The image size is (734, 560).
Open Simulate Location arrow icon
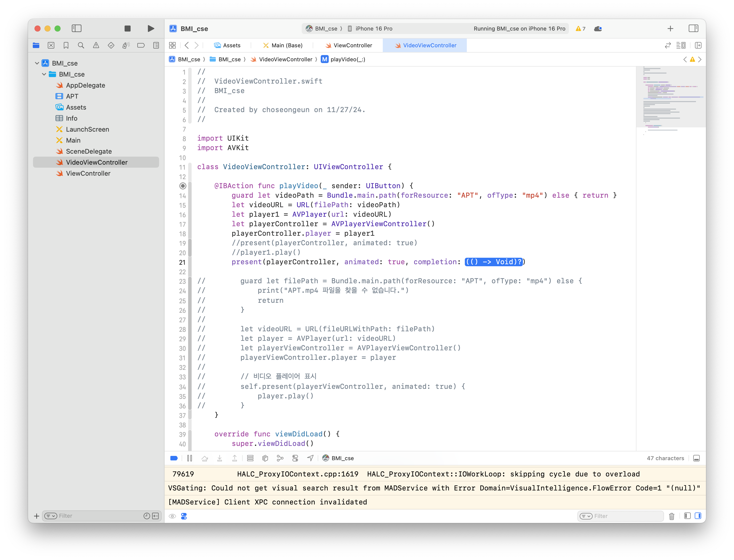(x=310, y=458)
